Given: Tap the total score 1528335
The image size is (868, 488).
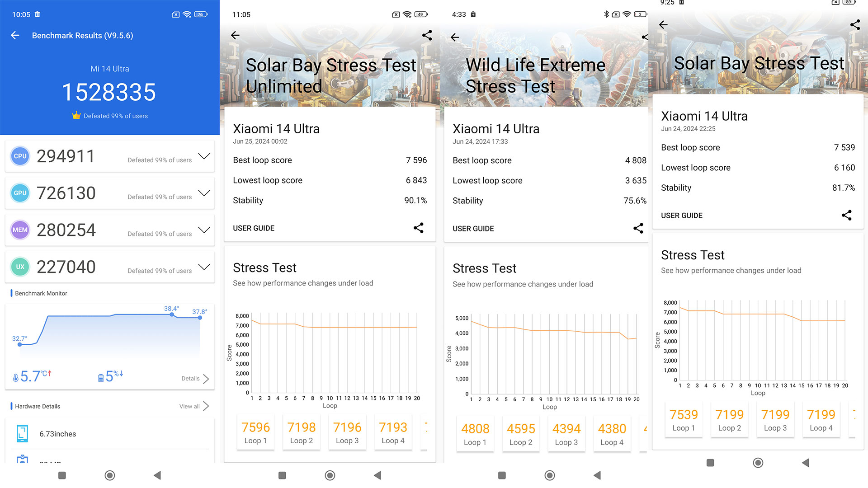Looking at the screenshot, I should pyautogui.click(x=109, y=92).
